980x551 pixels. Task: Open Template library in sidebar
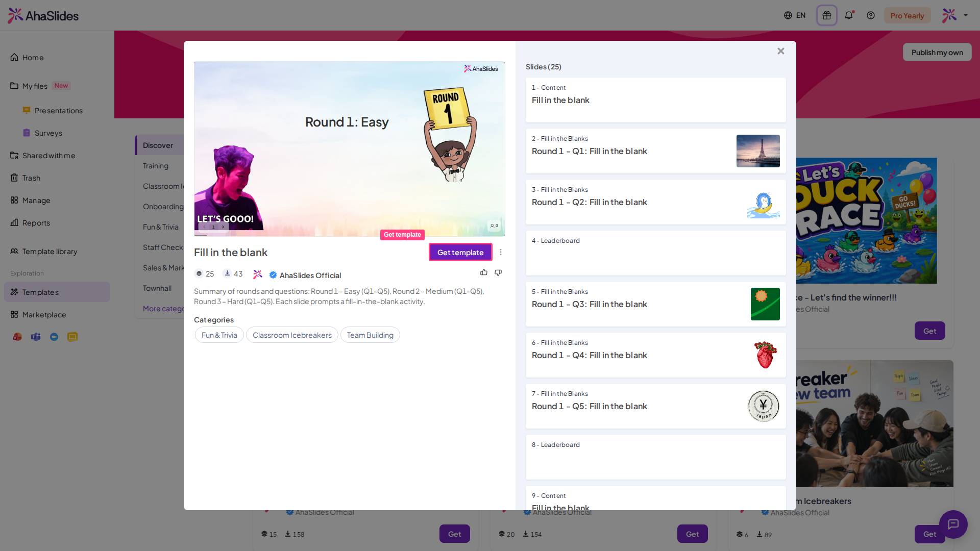[x=57, y=251]
